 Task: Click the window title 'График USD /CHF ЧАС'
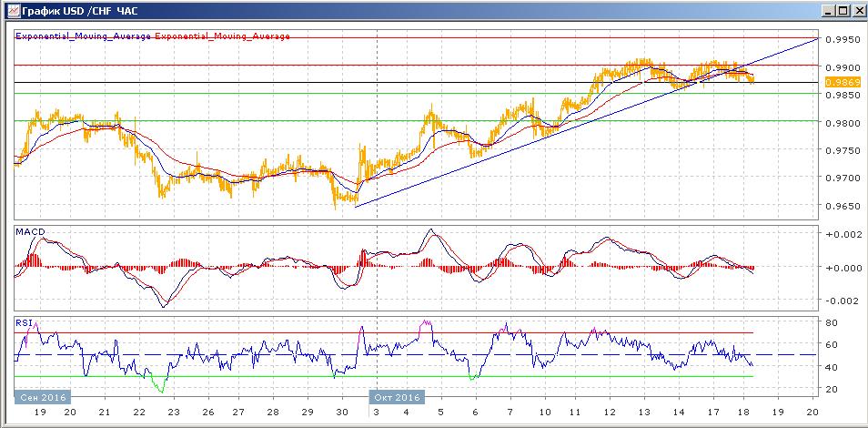[79, 11]
